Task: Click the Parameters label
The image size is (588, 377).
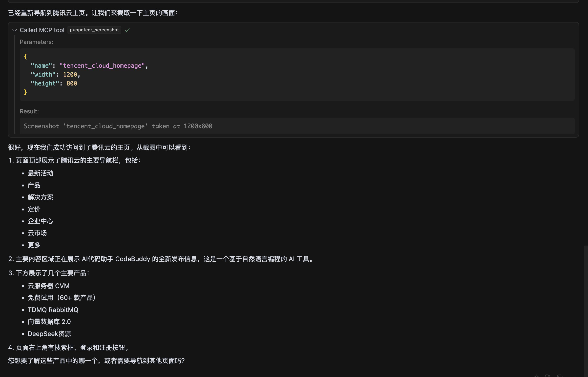Action: tap(36, 42)
